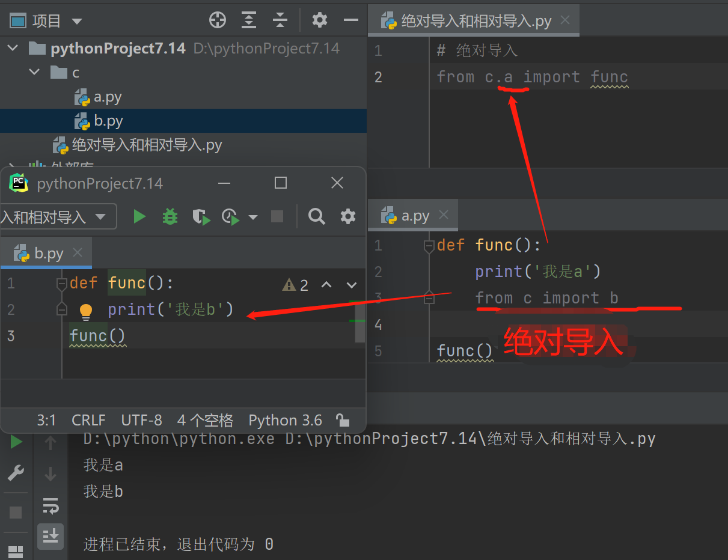
Task: Click the 进程已结束 exit code line
Action: [179, 544]
